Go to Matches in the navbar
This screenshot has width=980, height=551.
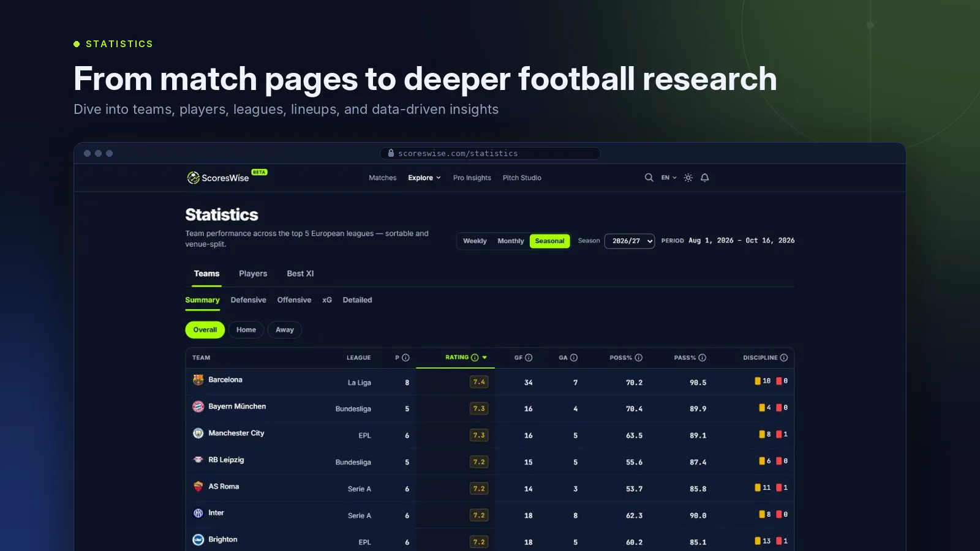pos(383,178)
